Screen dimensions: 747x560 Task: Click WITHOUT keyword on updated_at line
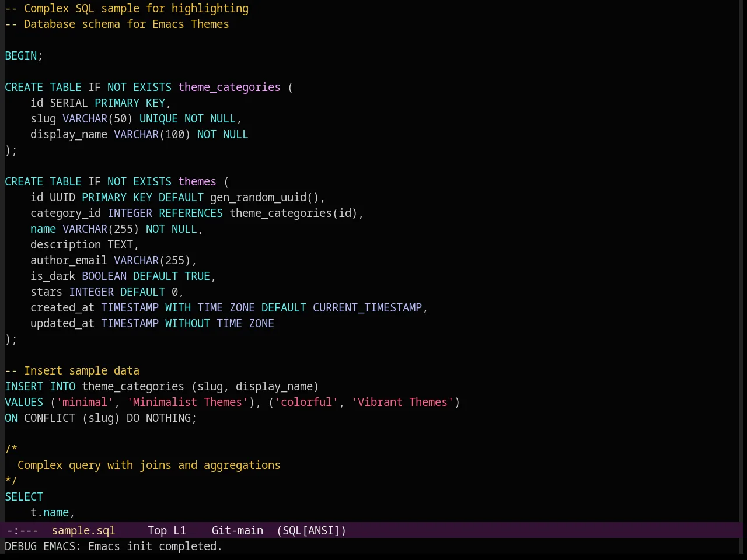(x=187, y=323)
